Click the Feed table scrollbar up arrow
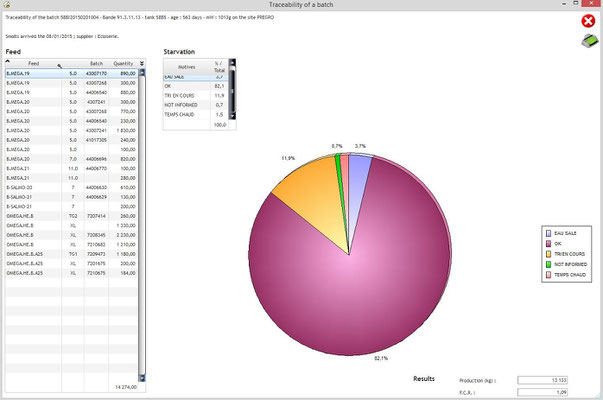 point(142,72)
